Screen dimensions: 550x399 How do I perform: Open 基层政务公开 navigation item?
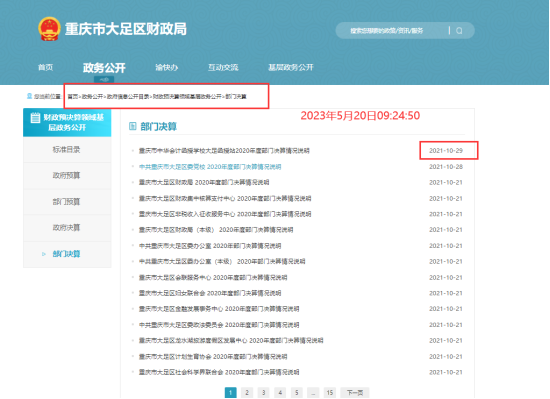tap(290, 67)
